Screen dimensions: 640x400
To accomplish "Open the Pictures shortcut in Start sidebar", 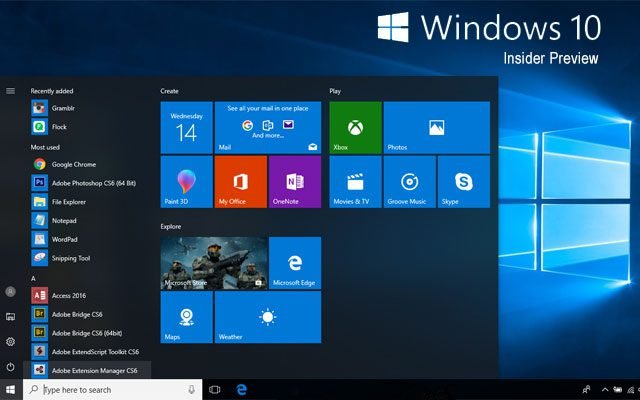I will click(11, 317).
